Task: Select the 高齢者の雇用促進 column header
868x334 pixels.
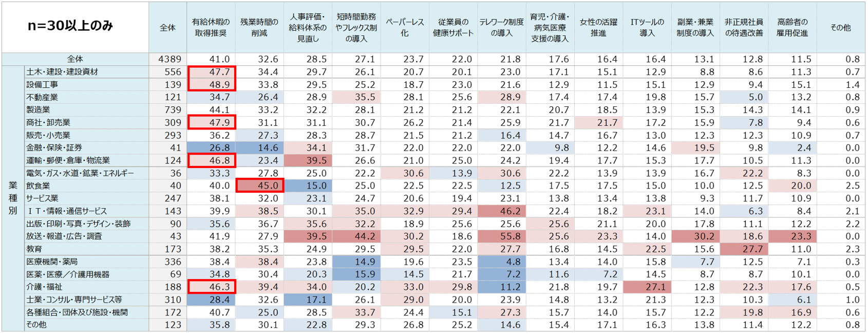Action: pos(792,27)
